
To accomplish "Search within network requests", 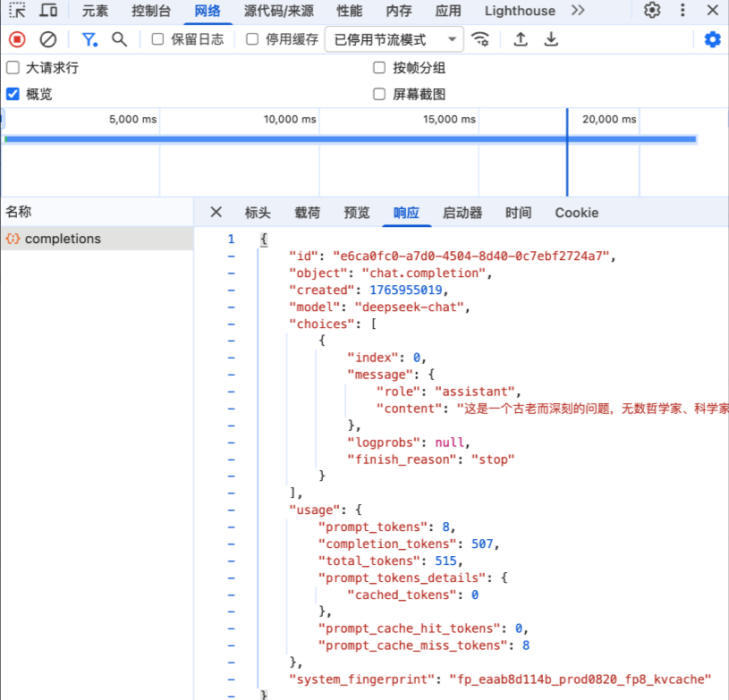I will pyautogui.click(x=118, y=39).
